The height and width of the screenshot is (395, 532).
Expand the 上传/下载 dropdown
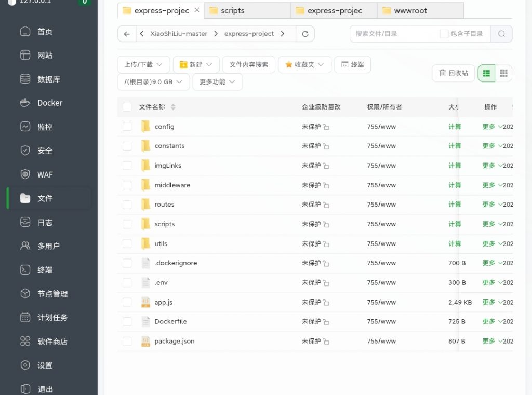(143, 65)
